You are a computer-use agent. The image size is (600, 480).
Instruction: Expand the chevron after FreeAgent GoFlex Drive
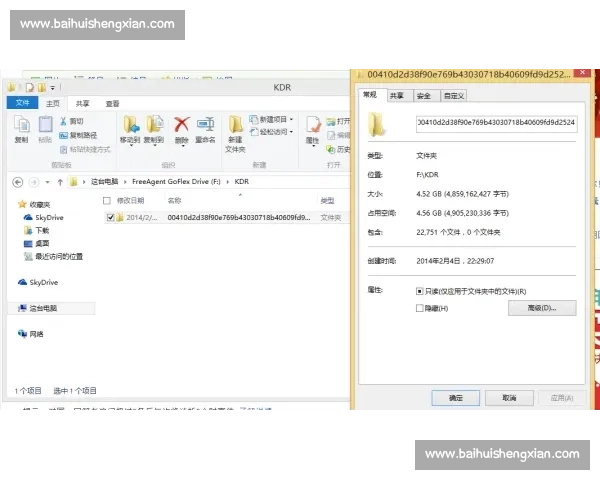227,182
